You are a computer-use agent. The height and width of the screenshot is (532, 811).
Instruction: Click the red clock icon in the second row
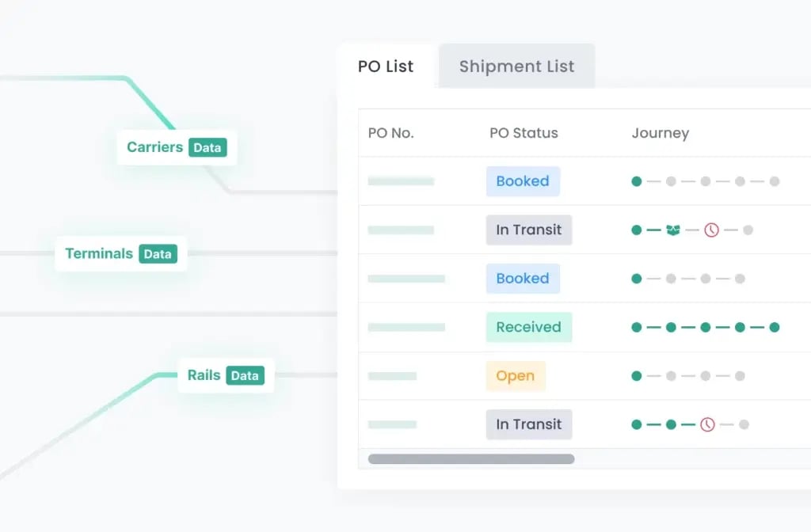pyautogui.click(x=711, y=230)
